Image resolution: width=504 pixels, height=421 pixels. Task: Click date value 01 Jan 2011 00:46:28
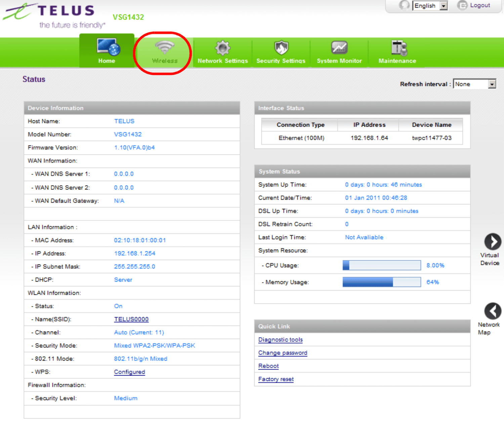coord(376,198)
